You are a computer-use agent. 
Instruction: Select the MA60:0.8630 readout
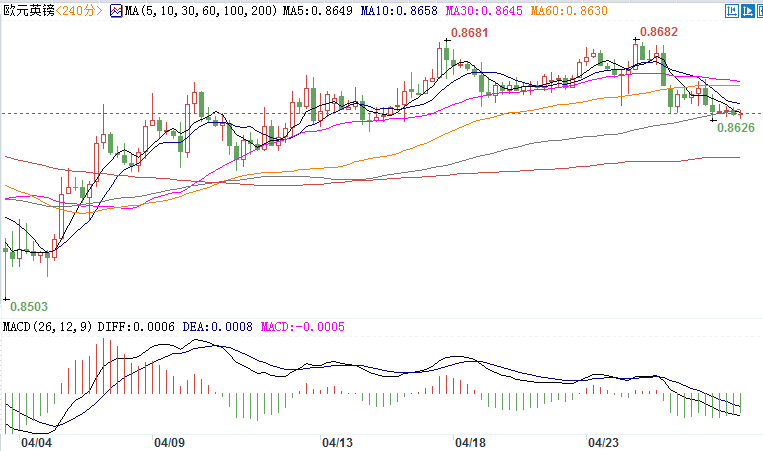pyautogui.click(x=569, y=11)
